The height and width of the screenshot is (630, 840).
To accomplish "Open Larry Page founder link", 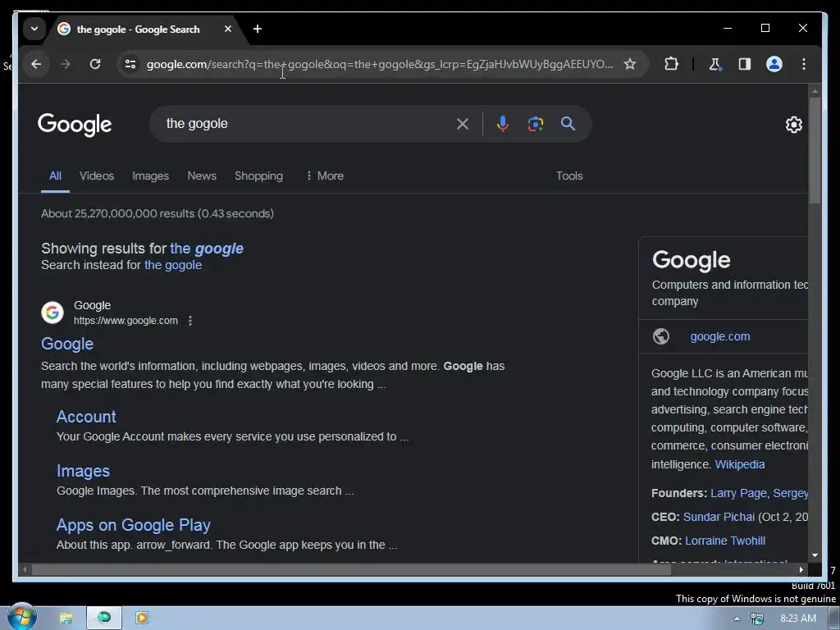I will click(738, 493).
